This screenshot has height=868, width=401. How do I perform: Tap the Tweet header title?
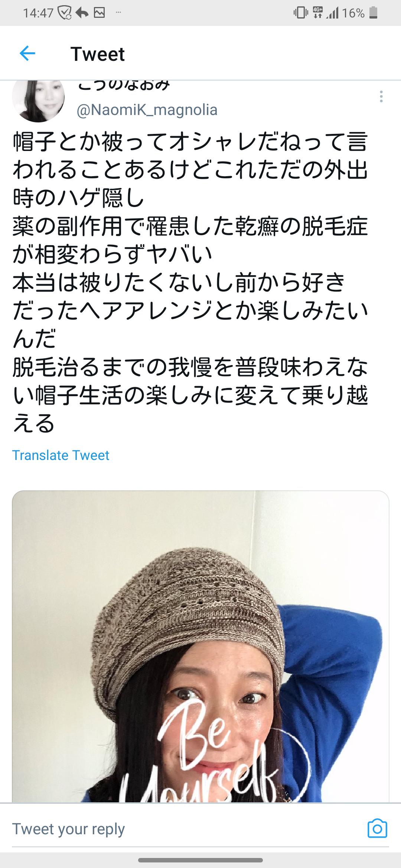(98, 54)
